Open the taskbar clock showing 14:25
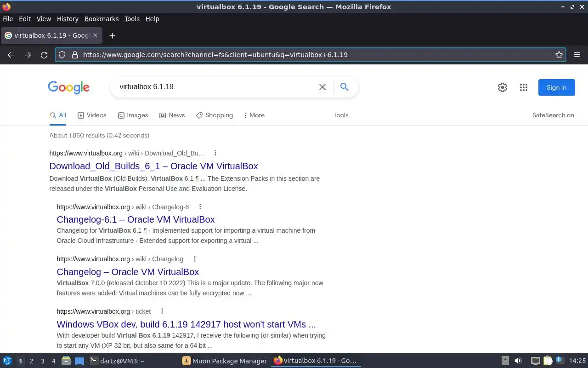Screen dimensions: 588x368 point(577,361)
